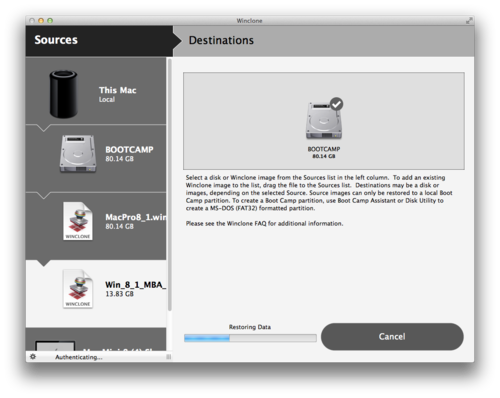Select the Win_8_1_MBA Winclone image icon
Image resolution: width=500 pixels, height=398 pixels.
pyautogui.click(x=78, y=289)
